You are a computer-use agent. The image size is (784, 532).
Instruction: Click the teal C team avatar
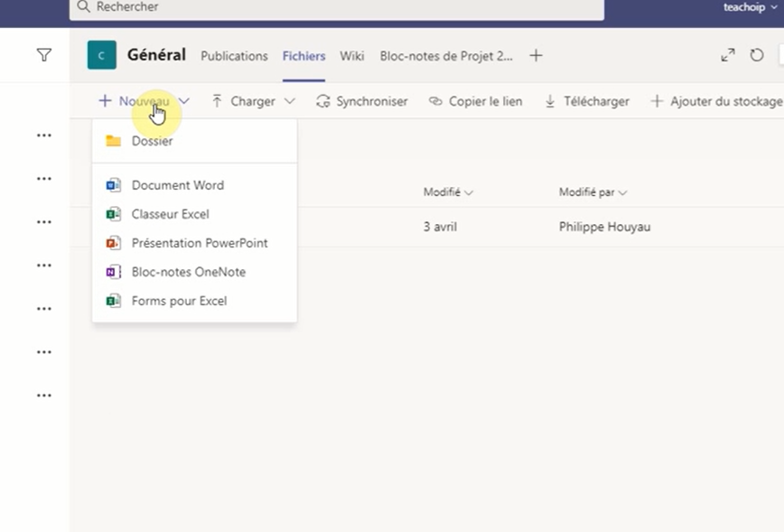pos(101,55)
